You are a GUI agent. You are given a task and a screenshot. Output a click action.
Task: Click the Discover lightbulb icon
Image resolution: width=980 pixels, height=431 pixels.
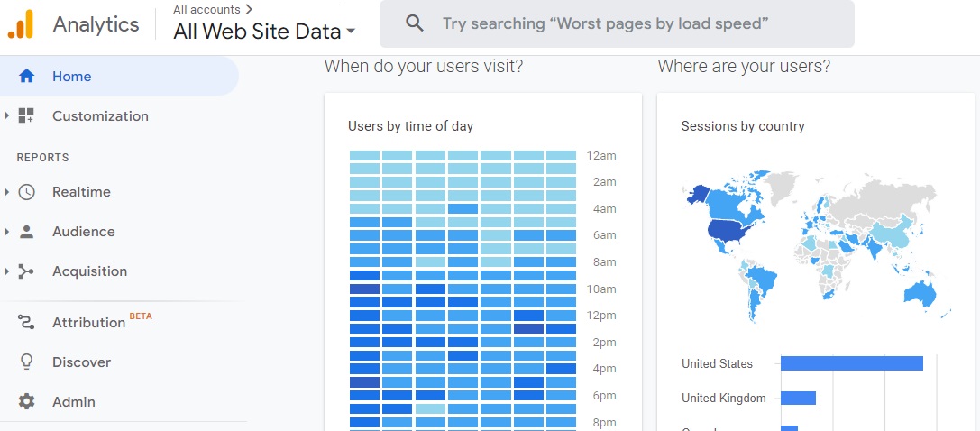27,362
